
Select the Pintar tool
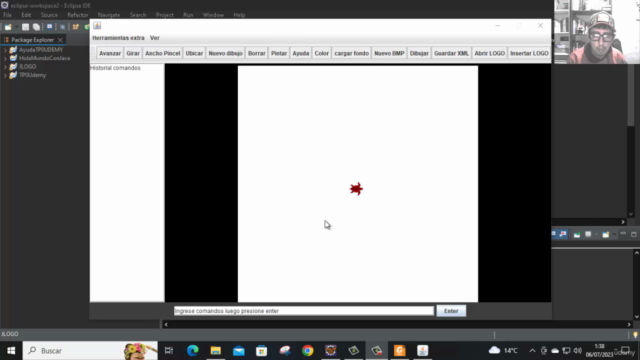[x=279, y=53]
